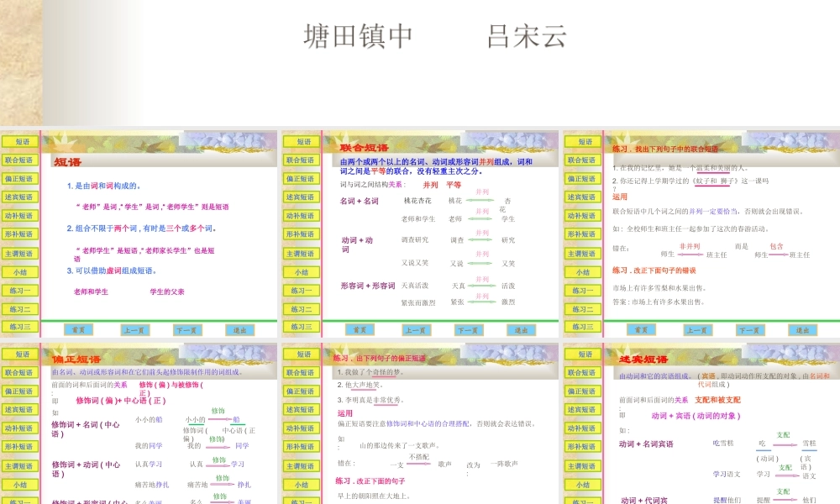This screenshot has height=504, width=840.
Task: Click 上一页 button on the 短语 slide
Action: (134, 330)
